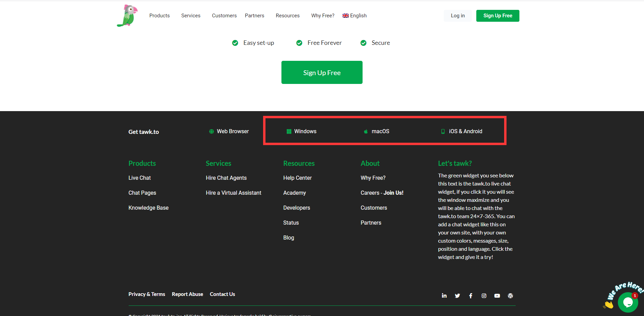Open the WordPress social icon
This screenshot has height=316, width=644.
510,296
